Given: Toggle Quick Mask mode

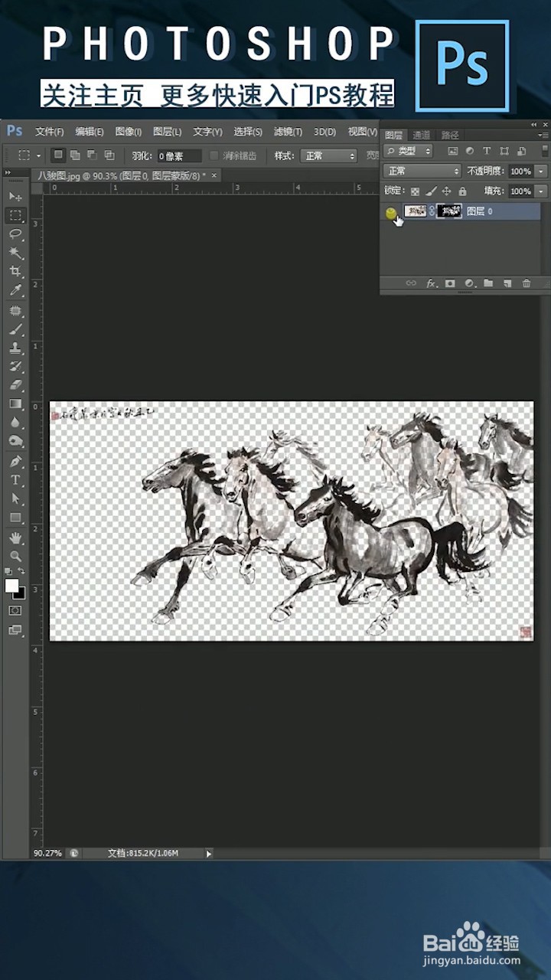Looking at the screenshot, I should (15, 610).
